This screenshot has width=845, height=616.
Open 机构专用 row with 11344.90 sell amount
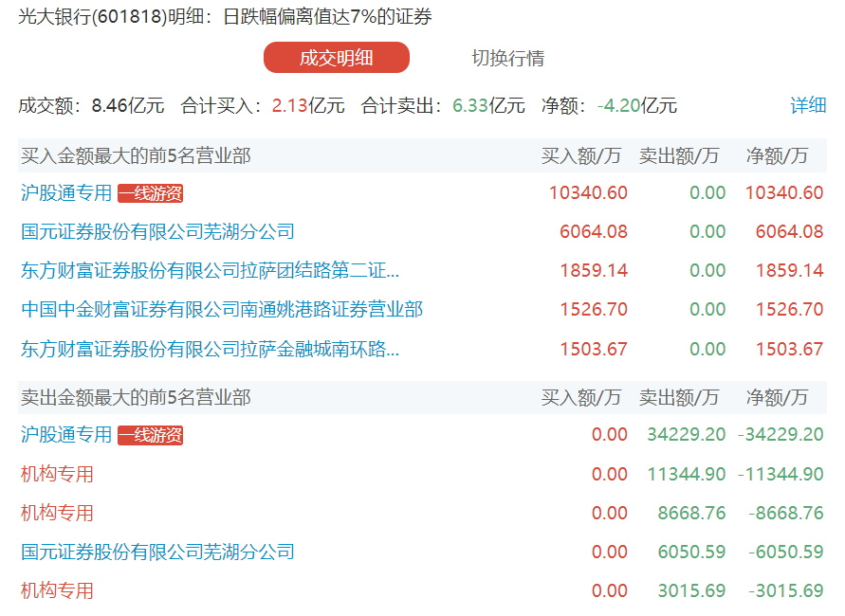click(x=57, y=474)
